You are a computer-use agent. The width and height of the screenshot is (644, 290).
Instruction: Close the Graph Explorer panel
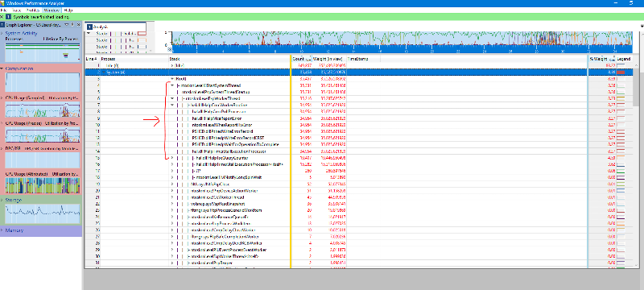click(79, 25)
